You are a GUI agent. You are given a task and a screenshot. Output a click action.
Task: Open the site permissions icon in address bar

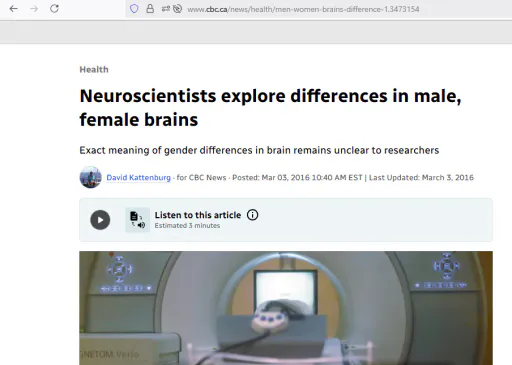point(166,9)
